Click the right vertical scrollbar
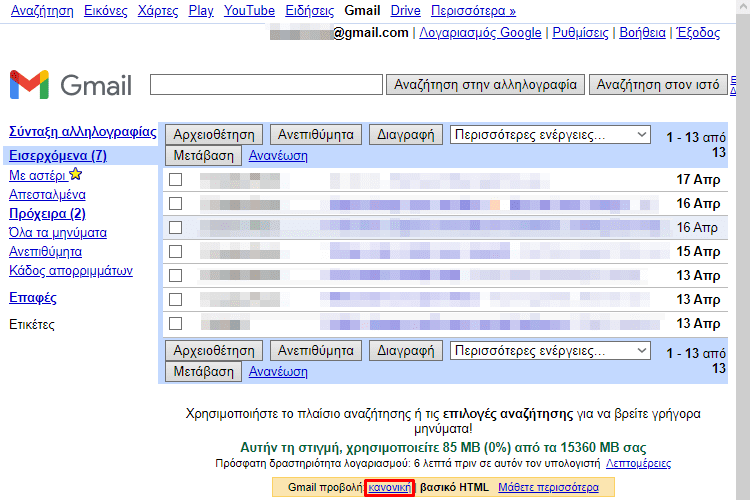The width and height of the screenshot is (750, 500). (x=743, y=250)
